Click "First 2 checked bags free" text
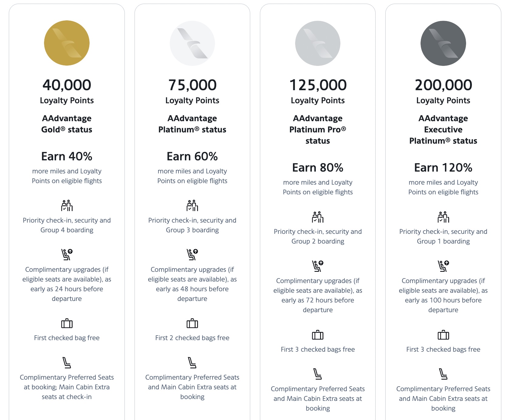The width and height of the screenshot is (508, 420). (192, 338)
